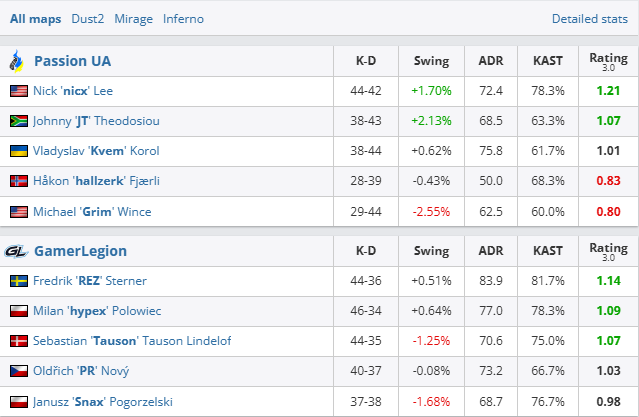639x417 pixels.
Task: Switch to the Inferno map tab
Action: [183, 19]
